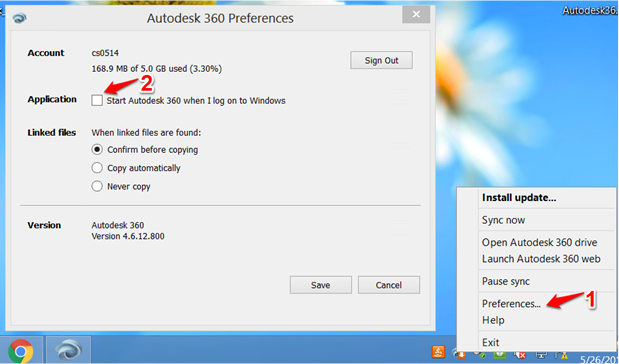This screenshot has height=364, width=619.
Task: Click the 168.9 MB of 5.0 GB used text
Action: coord(157,69)
